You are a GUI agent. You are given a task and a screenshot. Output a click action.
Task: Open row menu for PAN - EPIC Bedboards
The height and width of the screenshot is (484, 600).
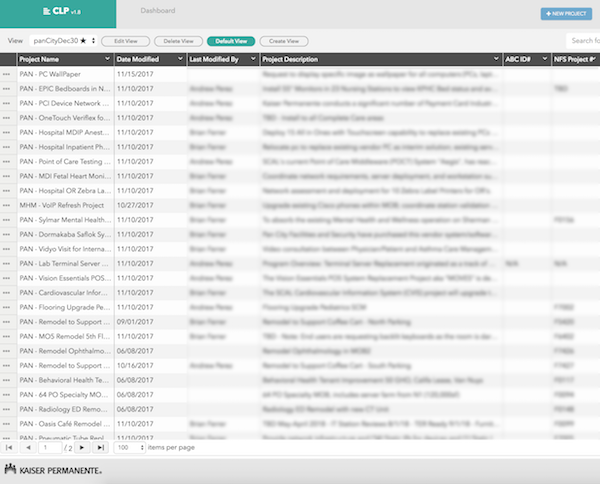coord(7,89)
